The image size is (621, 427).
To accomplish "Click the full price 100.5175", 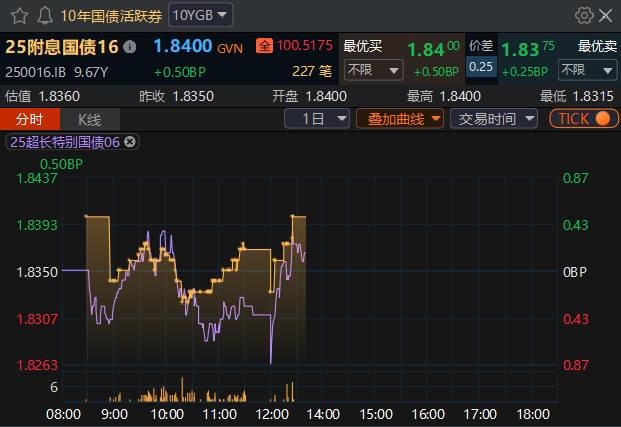I will click(305, 46).
